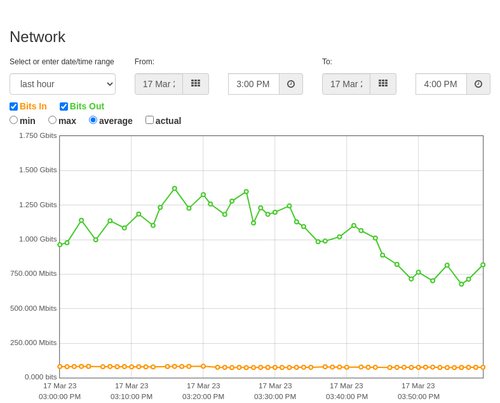This screenshot has width=500, height=403.
Task: Open the To date calendar picker icon
Action: tap(383, 84)
